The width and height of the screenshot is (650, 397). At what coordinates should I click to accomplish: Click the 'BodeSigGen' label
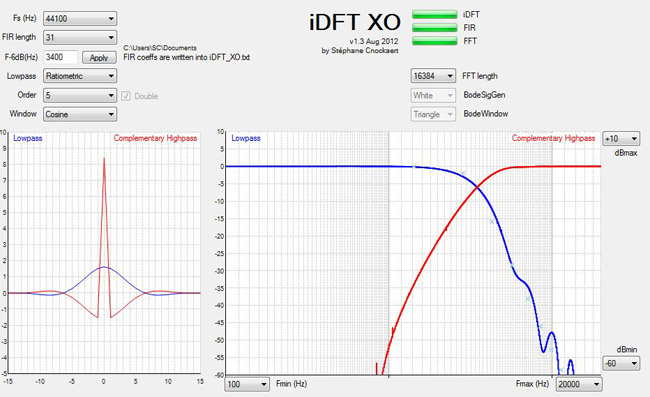(x=484, y=95)
